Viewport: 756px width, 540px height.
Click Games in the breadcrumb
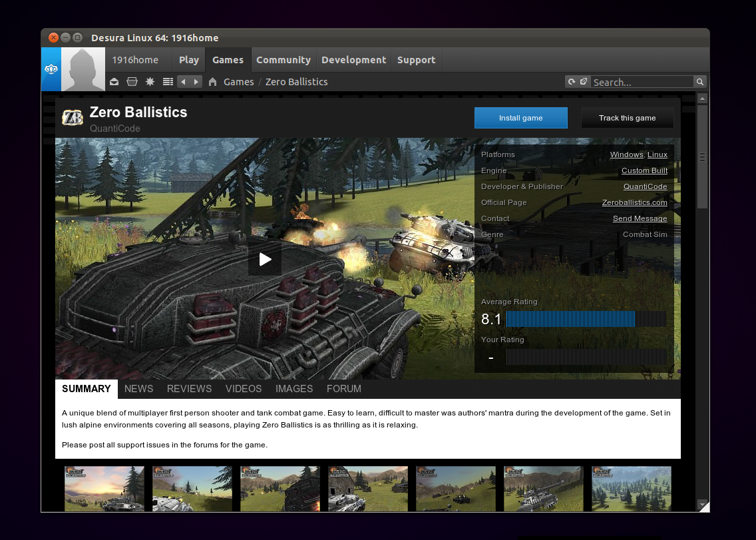[239, 82]
